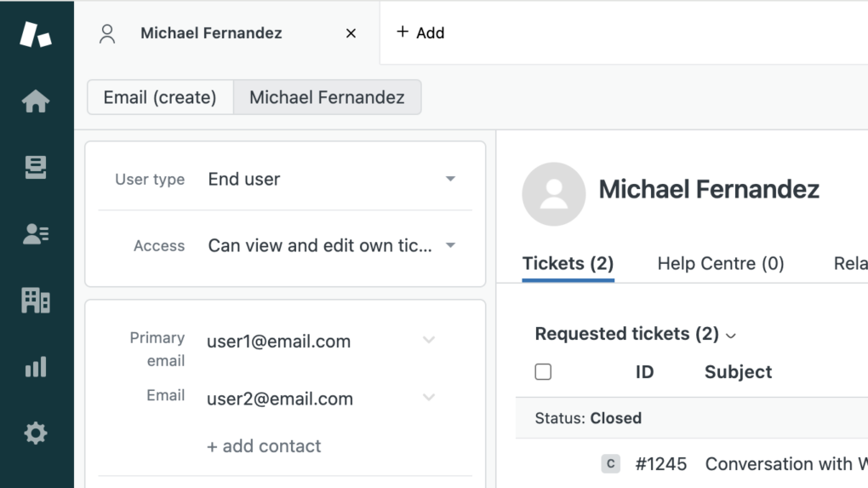Open the Home dashboard icon
Image resolution: width=868 pixels, height=488 pixels.
pos(36,101)
